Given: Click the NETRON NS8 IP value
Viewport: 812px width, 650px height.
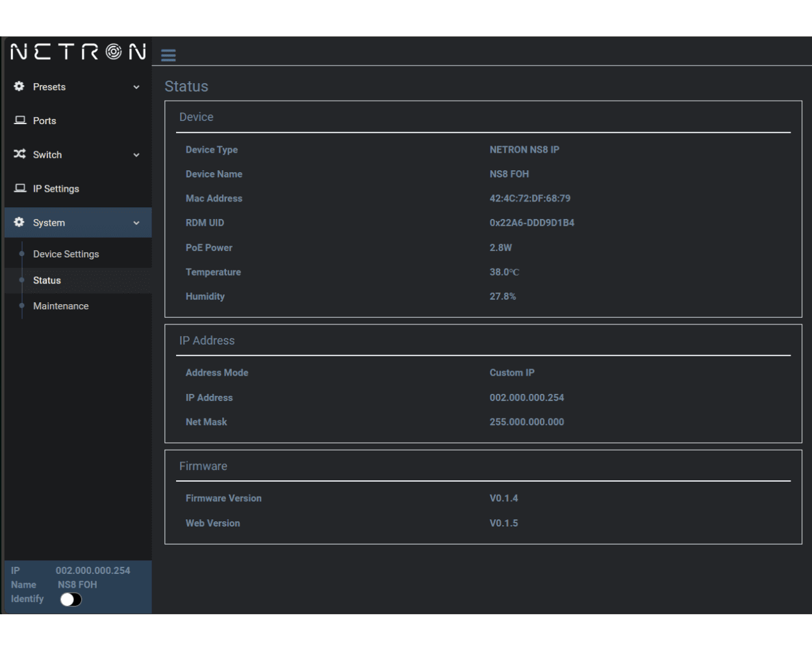Looking at the screenshot, I should pyautogui.click(x=524, y=149).
